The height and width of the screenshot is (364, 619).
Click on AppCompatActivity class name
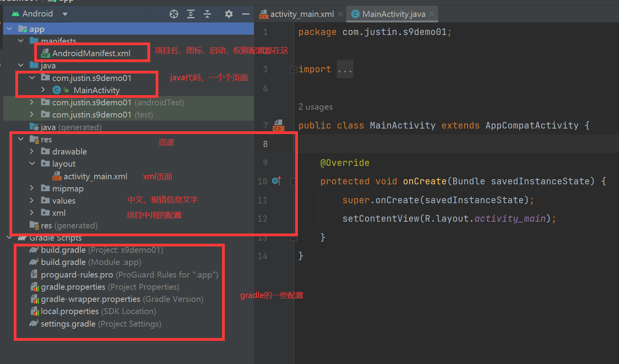pos(532,125)
